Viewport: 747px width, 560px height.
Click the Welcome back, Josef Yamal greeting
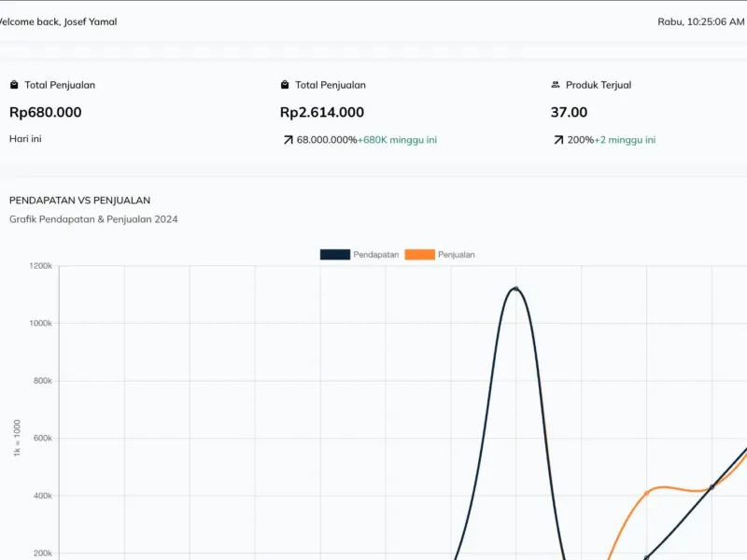56,21
